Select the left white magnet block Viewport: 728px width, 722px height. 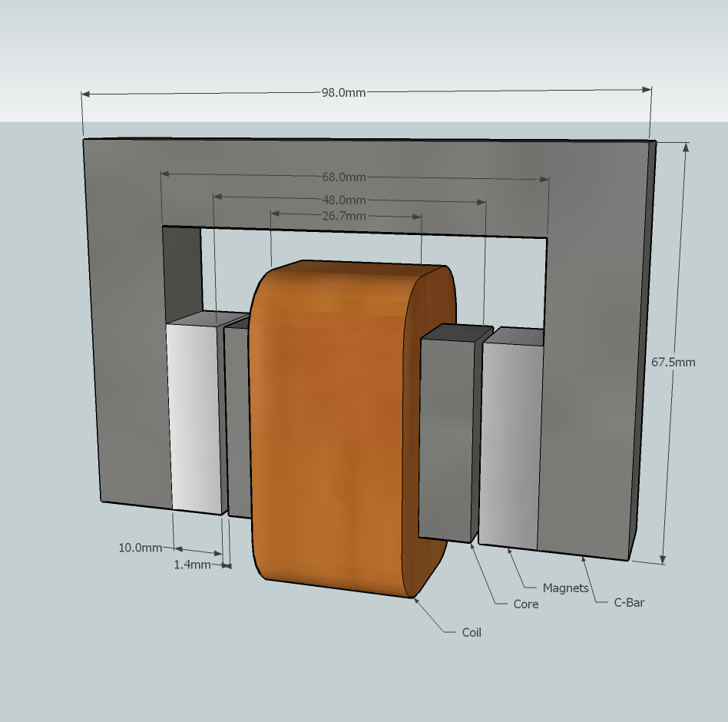pos(195,413)
